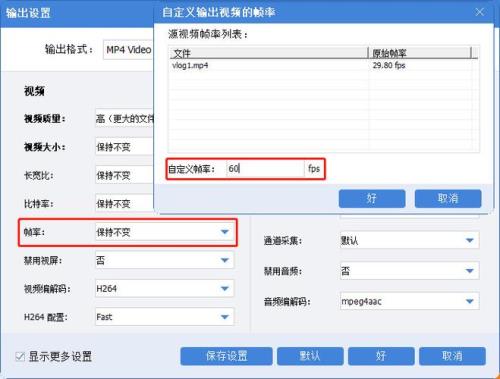Screen dimensions: 500x379
Task: Toggle 显示更多设置 checkbox
Action: click(20, 357)
